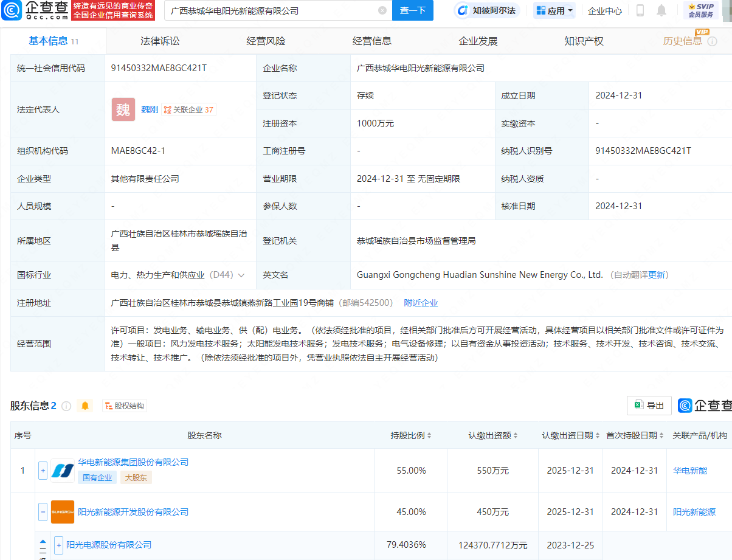Sort by 持股比例 column arrows
The image size is (732, 560).
429,435
